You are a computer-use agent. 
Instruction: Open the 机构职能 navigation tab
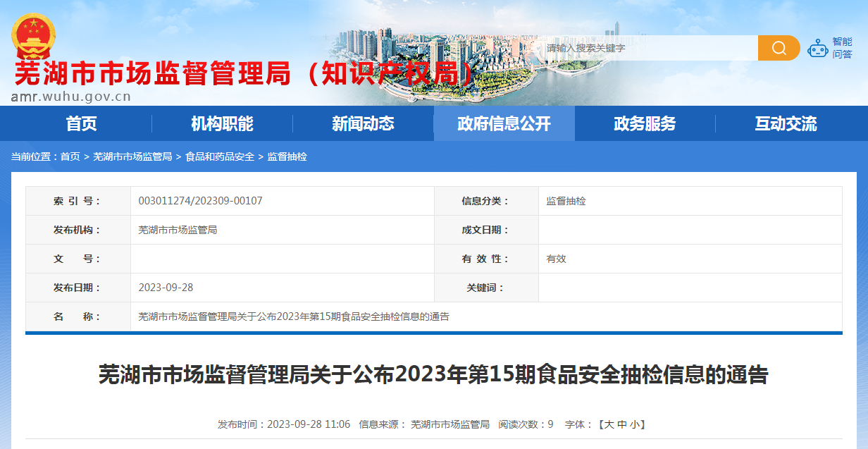[223, 124]
